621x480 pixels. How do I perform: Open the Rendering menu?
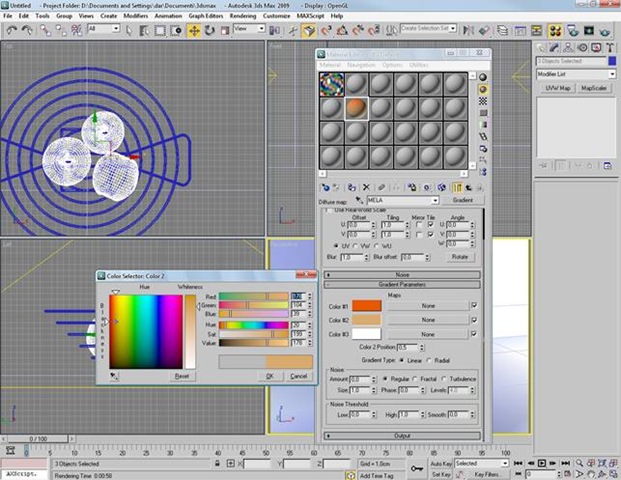click(241, 16)
